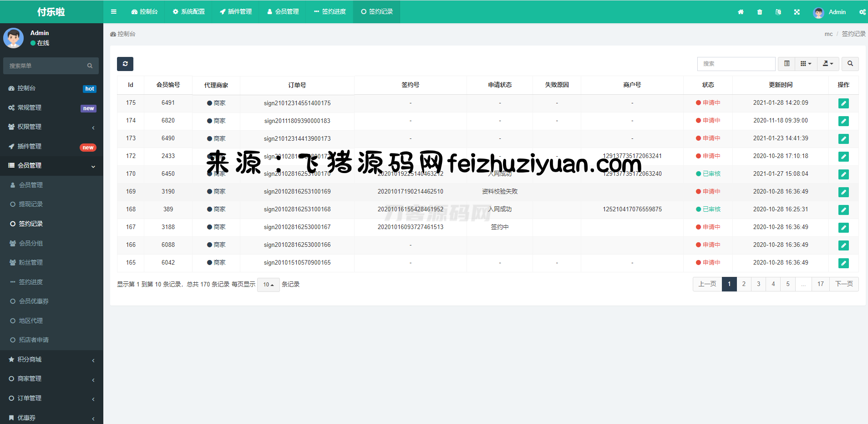
Task: Go to page 2 of the records
Action: 744,284
